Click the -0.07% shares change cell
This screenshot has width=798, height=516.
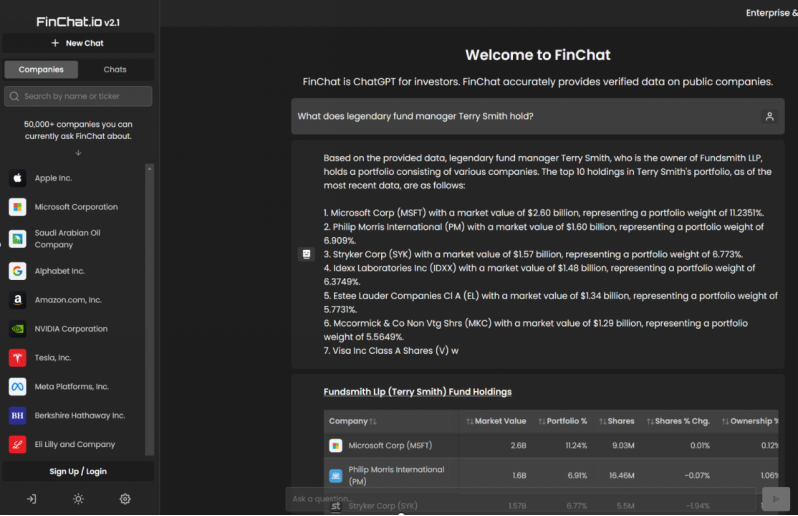(x=697, y=476)
